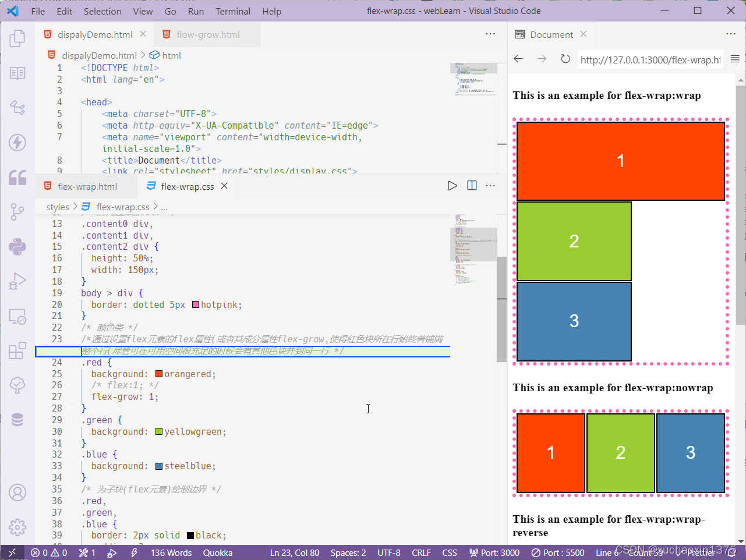Click the preview URL address field
The height and width of the screenshot is (560, 746).
650,59
